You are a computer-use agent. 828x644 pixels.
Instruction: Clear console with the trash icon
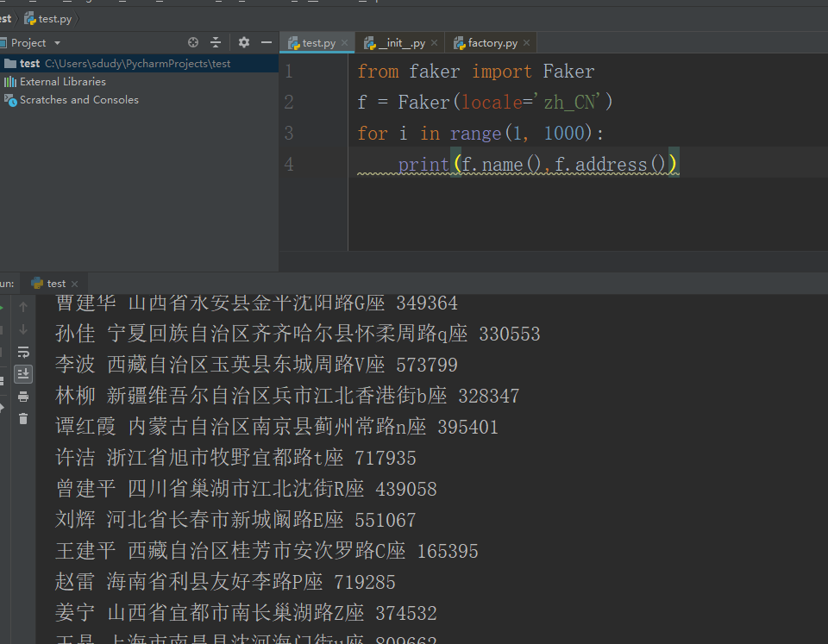click(x=23, y=419)
